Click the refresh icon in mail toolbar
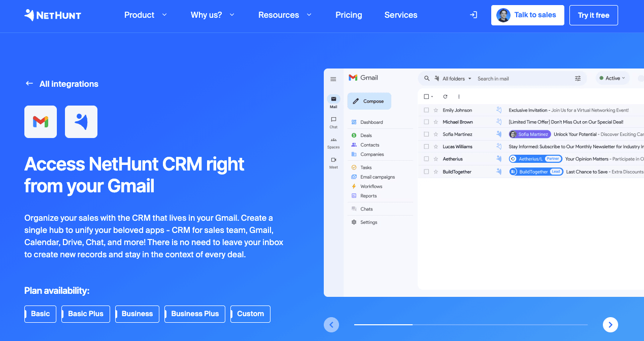644x341 pixels. pos(445,96)
